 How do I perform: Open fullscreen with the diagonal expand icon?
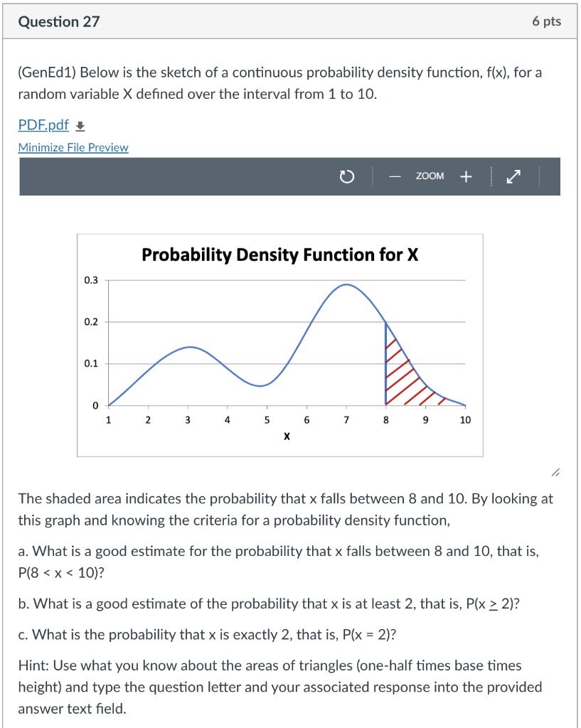pyautogui.click(x=514, y=176)
